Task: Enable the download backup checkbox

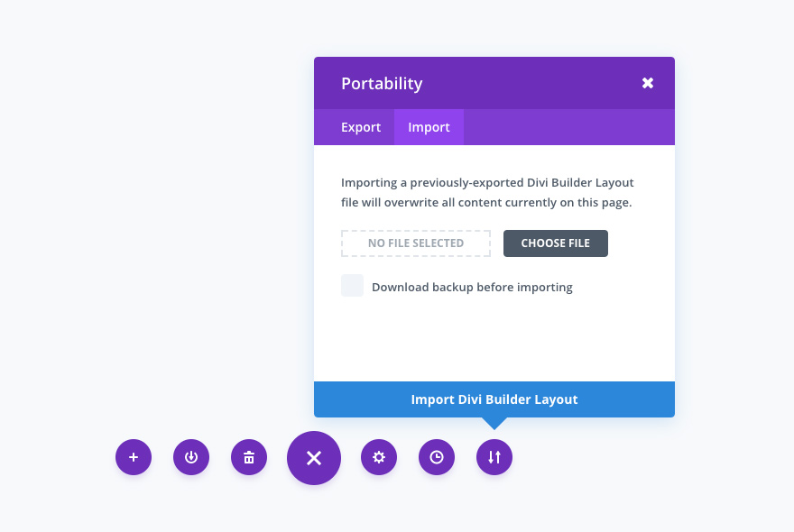Action: pos(352,286)
